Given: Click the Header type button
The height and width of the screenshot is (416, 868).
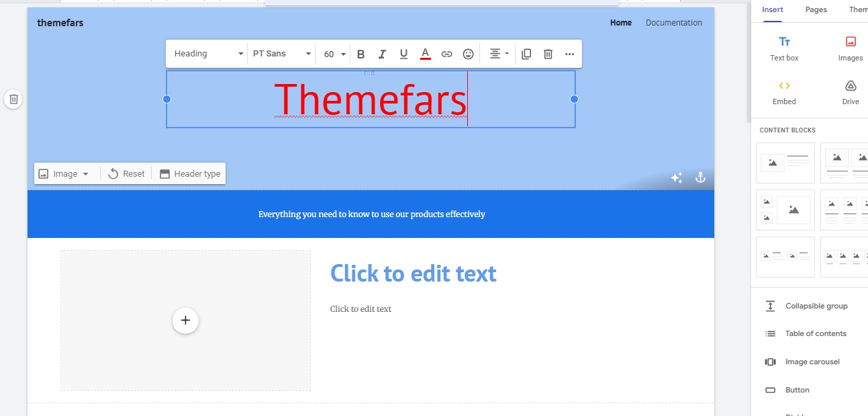Looking at the screenshot, I should pos(190,173).
